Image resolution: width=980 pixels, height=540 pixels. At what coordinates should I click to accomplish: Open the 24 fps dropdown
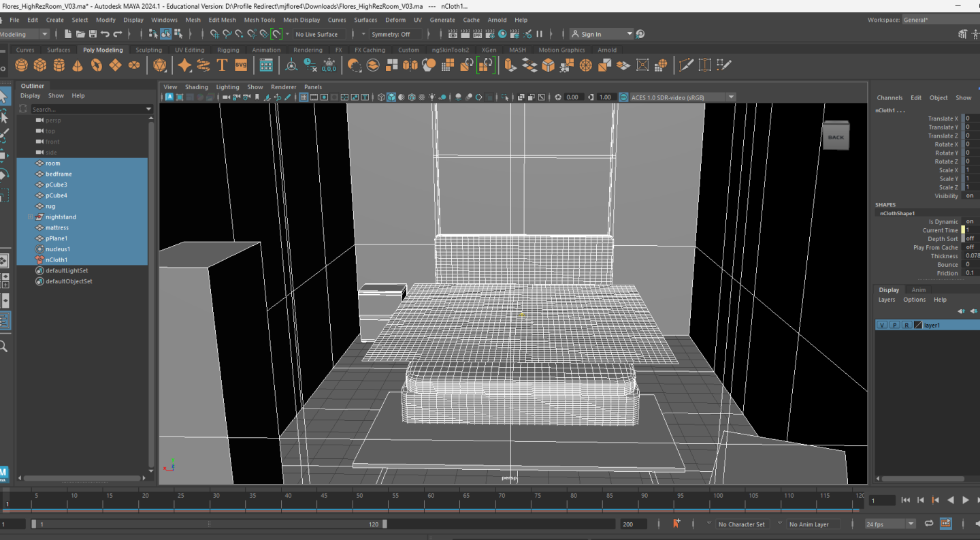pyautogui.click(x=890, y=524)
